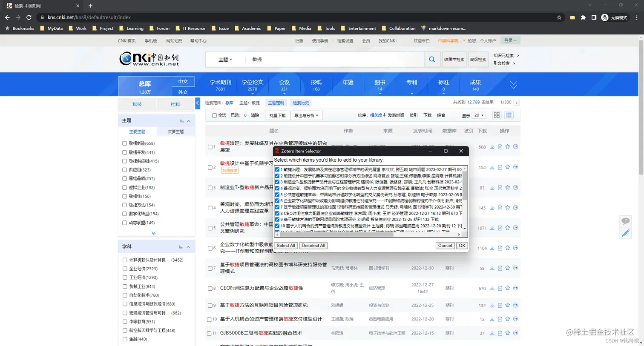Open the comment bubble panel on the right
The image size is (644, 346).
[625, 220]
